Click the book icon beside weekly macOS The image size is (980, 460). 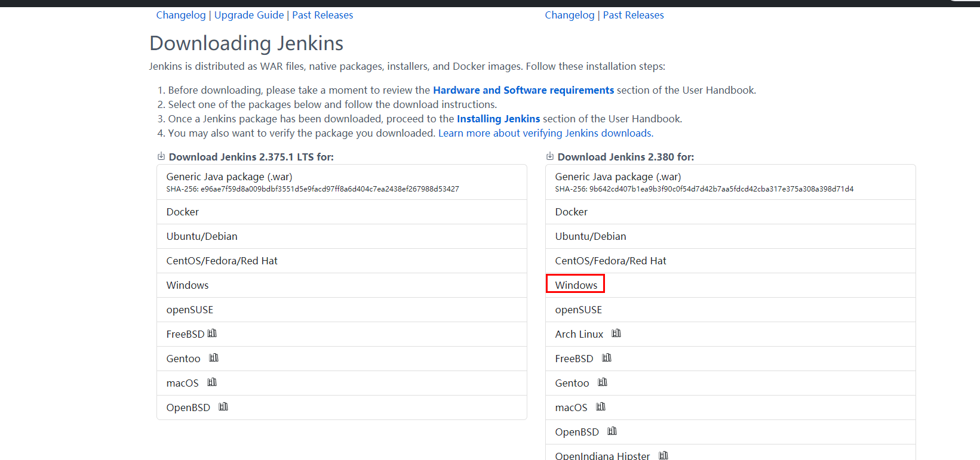pyautogui.click(x=601, y=407)
